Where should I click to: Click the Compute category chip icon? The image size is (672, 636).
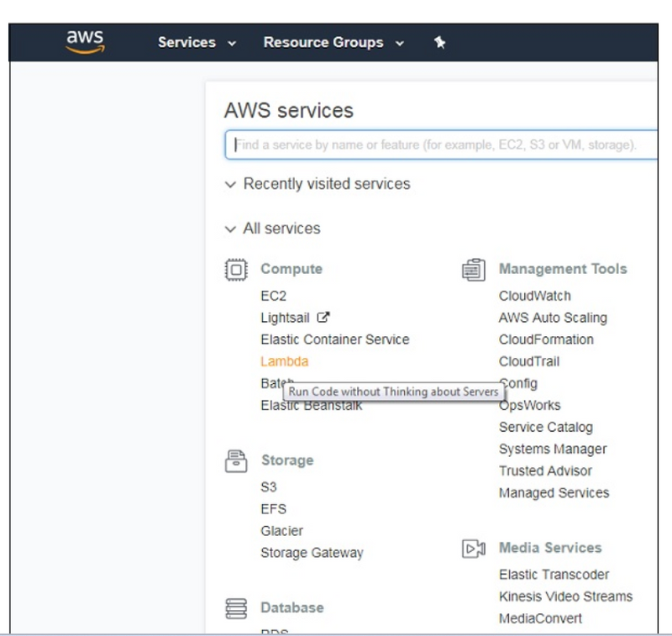click(236, 270)
